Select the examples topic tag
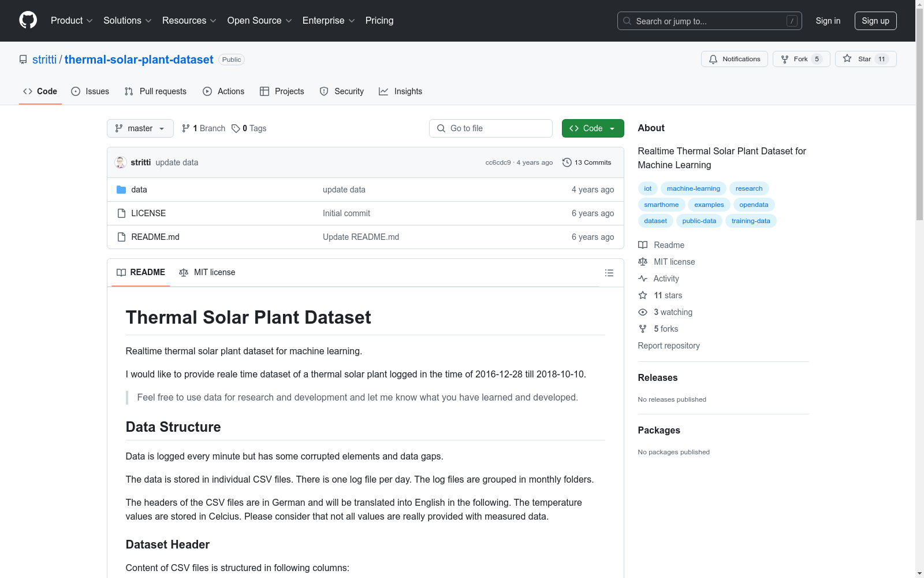 [709, 205]
